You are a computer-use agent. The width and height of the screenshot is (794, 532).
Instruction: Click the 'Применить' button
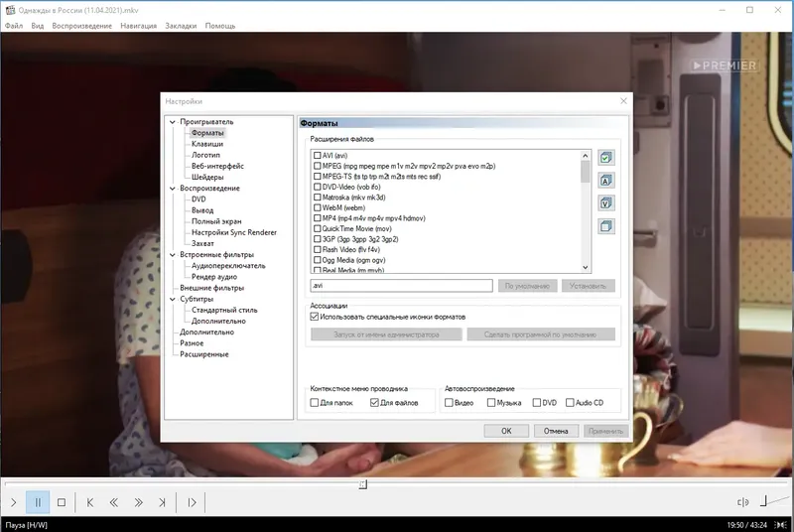tap(605, 431)
